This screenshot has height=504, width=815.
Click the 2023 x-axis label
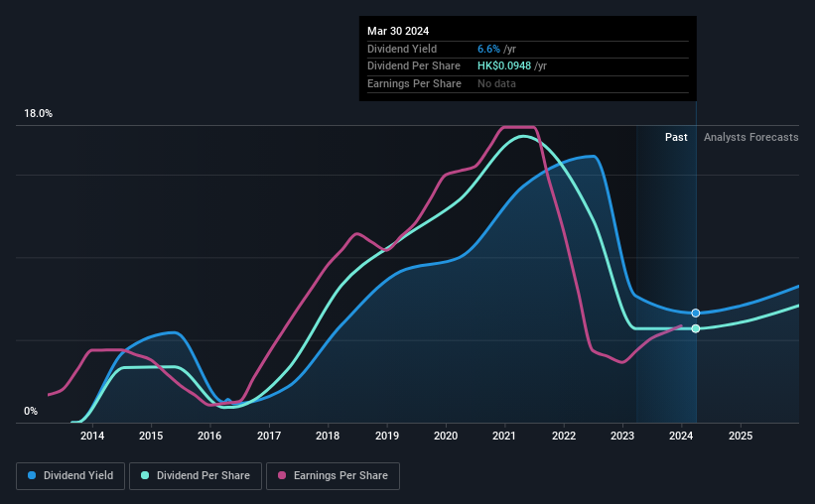click(x=622, y=436)
